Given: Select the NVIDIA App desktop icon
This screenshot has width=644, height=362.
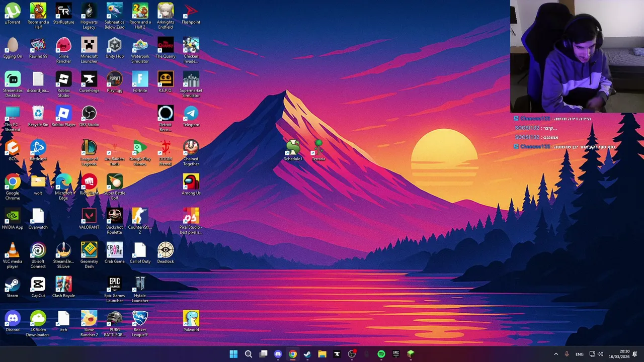Looking at the screenshot, I should pyautogui.click(x=13, y=219).
